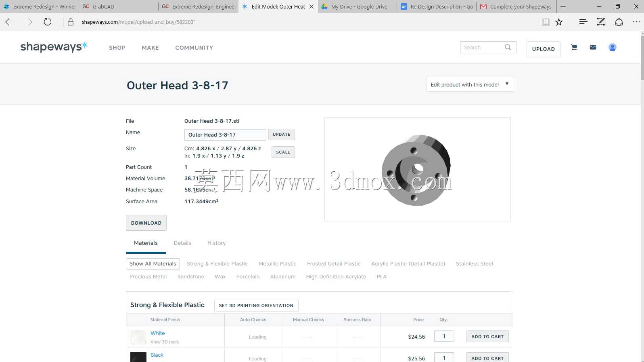Click quantity field for Black
The image size is (644, 362).
pyautogui.click(x=444, y=358)
